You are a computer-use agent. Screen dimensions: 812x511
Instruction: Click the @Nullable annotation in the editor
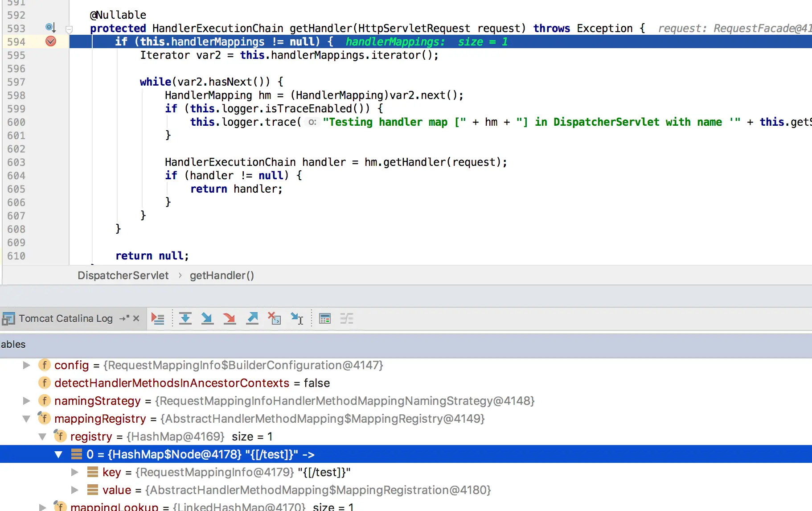118,15
